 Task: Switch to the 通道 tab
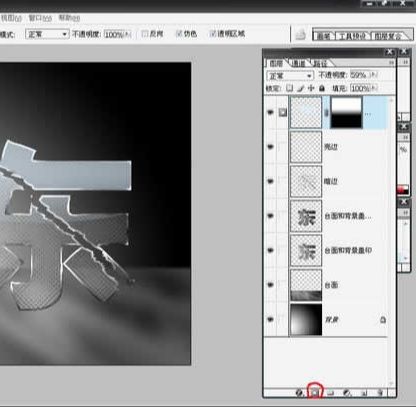tap(298, 63)
